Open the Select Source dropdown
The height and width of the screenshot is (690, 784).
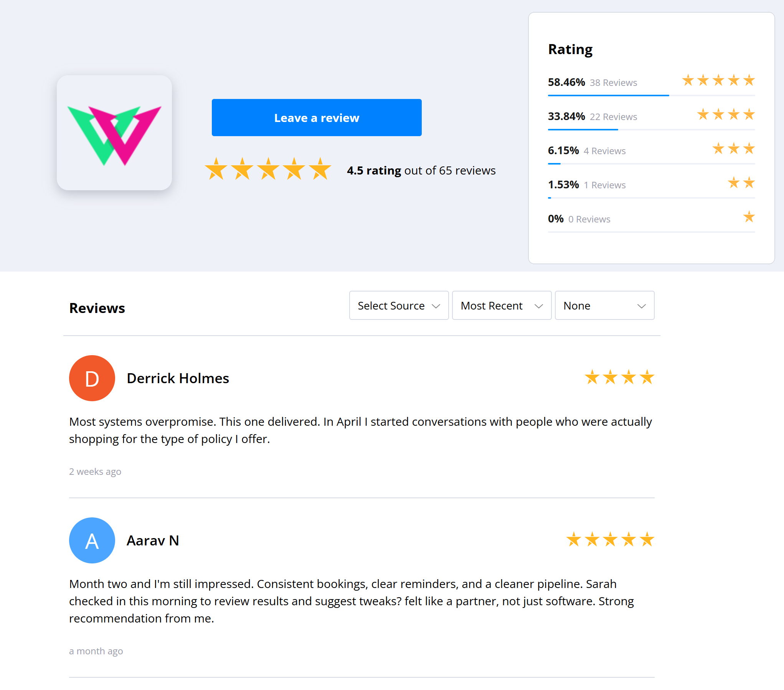399,306
